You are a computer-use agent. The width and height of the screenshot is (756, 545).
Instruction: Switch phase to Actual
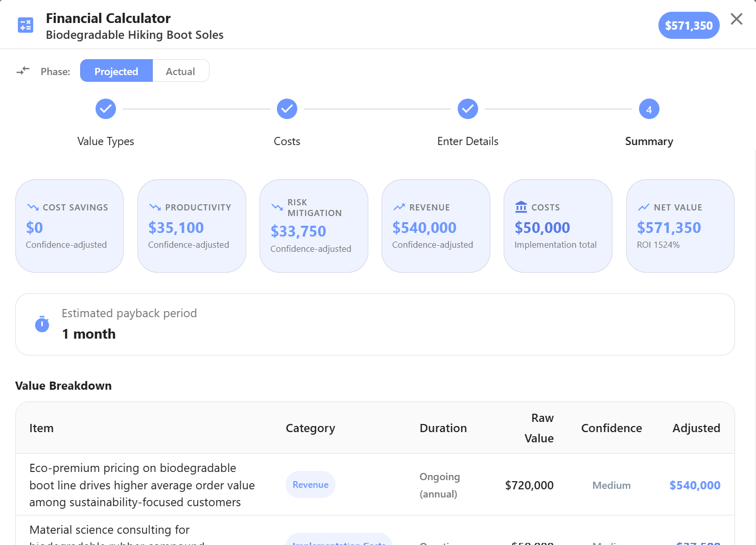[x=180, y=71]
